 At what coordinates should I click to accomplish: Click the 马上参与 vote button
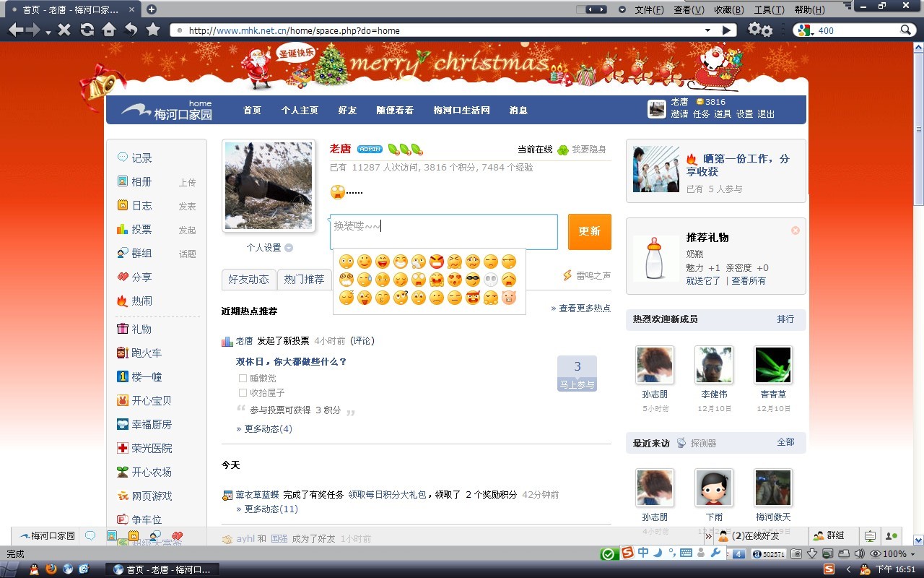577,385
